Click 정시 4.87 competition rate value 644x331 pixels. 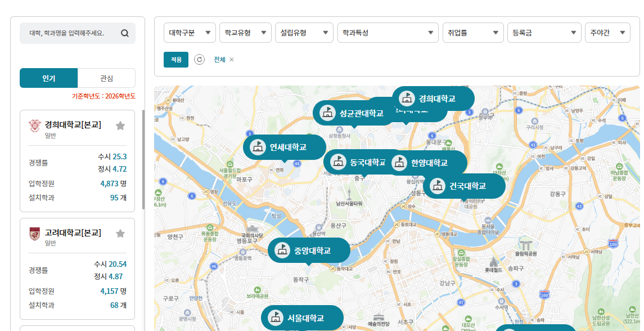[108, 276]
